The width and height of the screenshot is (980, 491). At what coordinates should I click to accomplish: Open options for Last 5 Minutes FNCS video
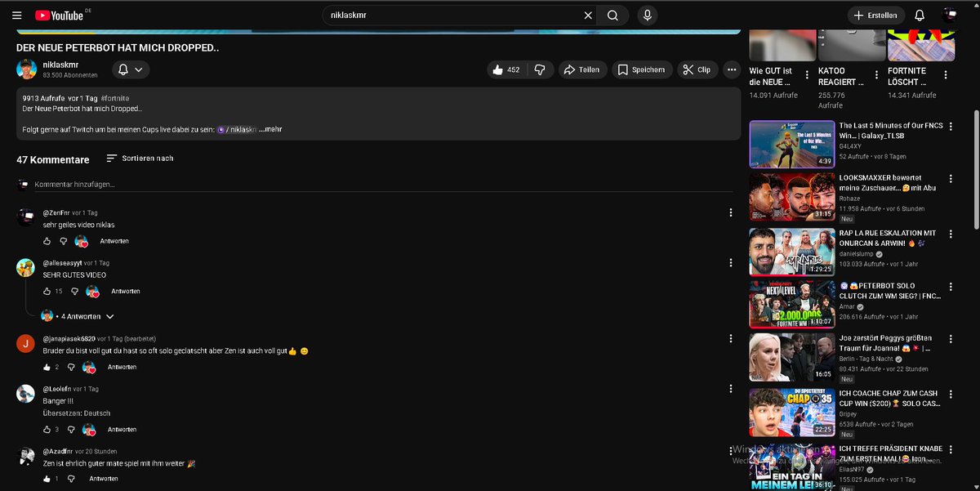tap(951, 127)
